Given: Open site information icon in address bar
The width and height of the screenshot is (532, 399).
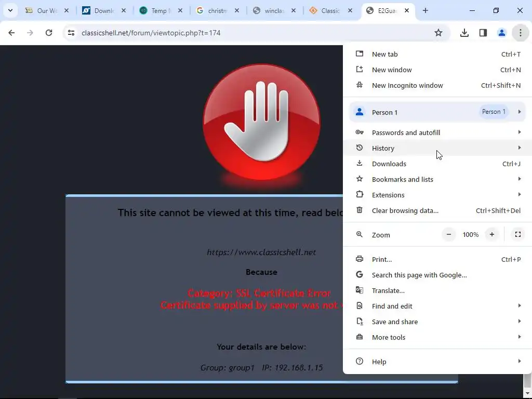Looking at the screenshot, I should click(x=71, y=33).
